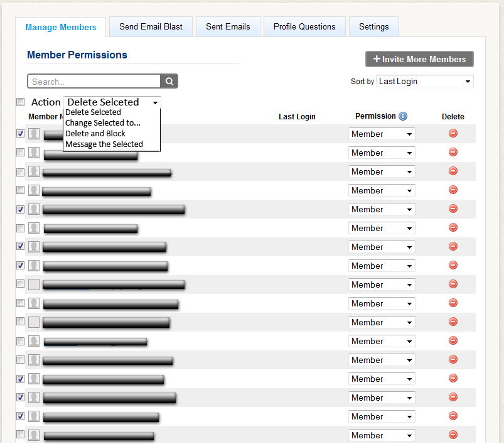Click inside the Search text field
This screenshot has height=444, width=504.
point(94,82)
